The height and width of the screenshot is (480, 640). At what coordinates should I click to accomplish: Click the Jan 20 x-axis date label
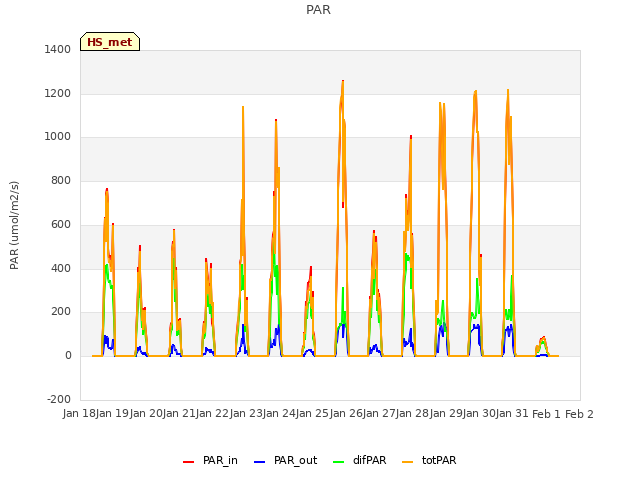(146, 414)
